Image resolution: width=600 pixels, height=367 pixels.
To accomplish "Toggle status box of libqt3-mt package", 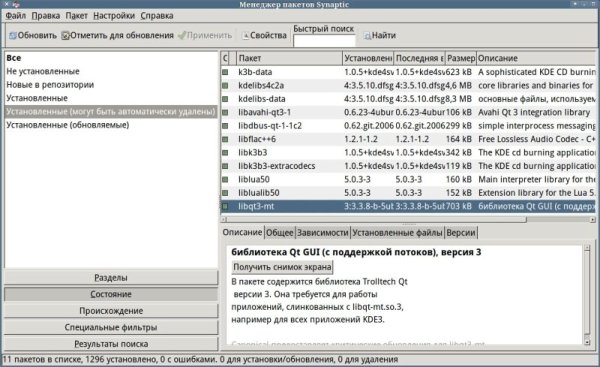I will pyautogui.click(x=225, y=206).
